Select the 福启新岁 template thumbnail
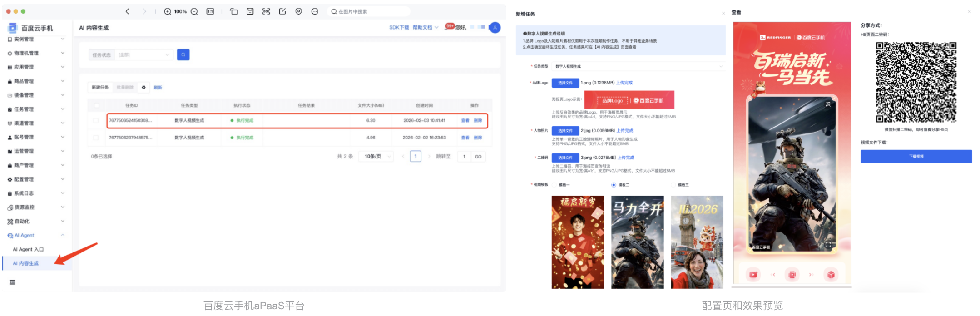 click(578, 242)
